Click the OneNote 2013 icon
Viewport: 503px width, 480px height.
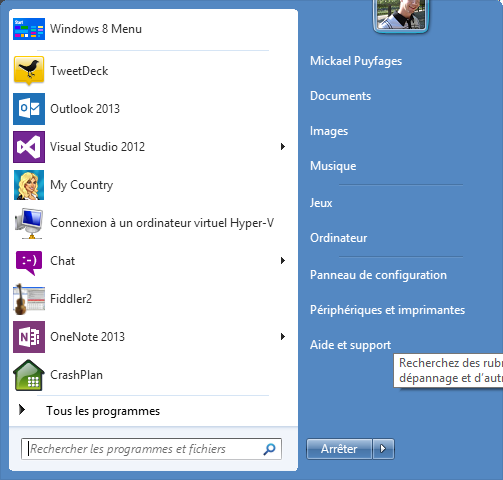29,337
